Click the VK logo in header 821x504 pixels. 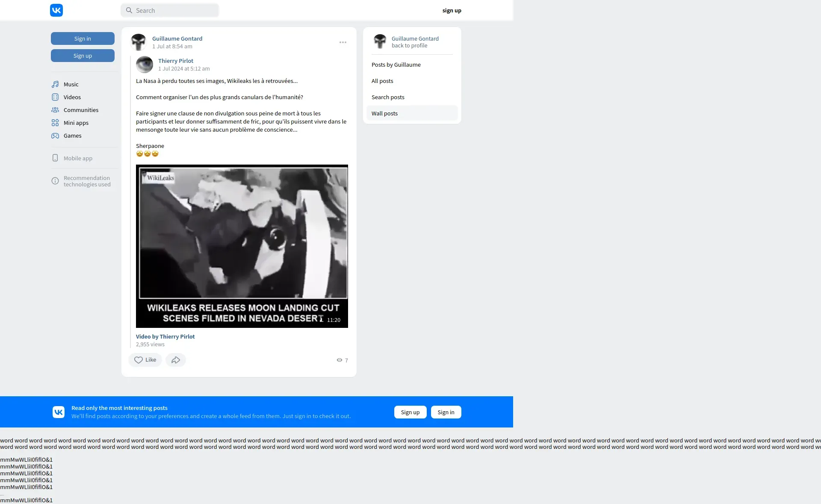[x=56, y=10]
